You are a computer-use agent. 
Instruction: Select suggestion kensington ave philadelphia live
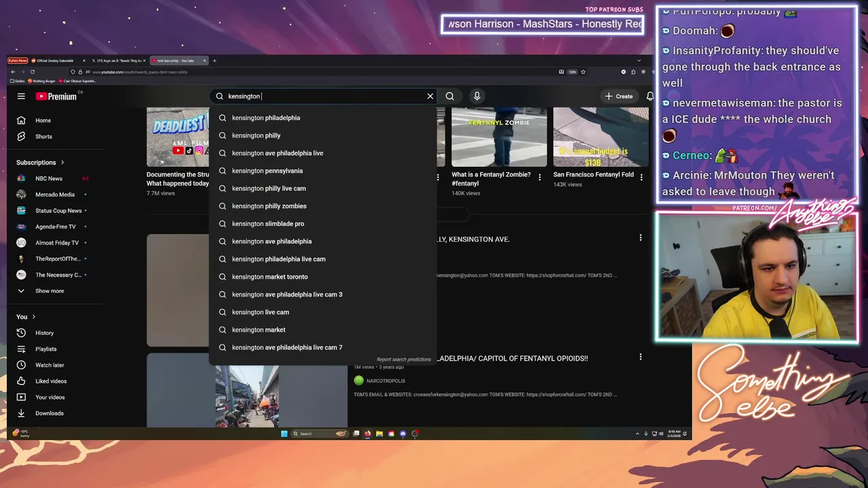323,153
